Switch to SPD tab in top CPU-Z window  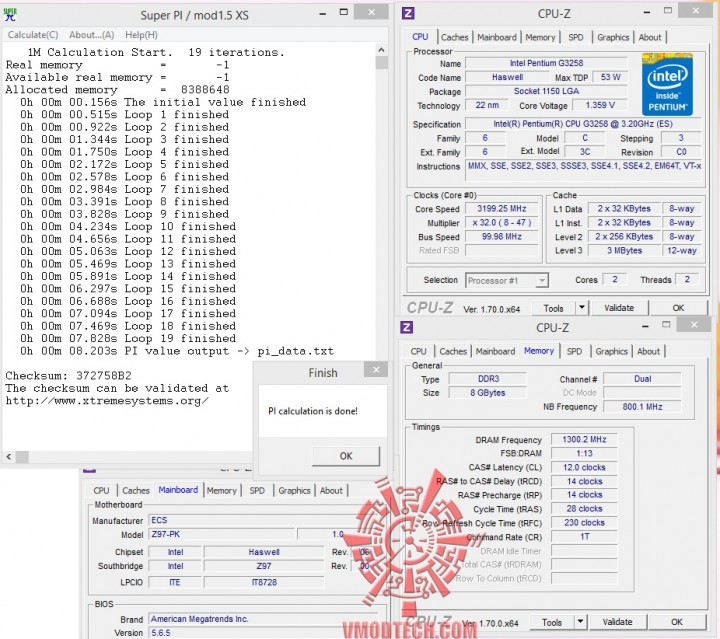pyautogui.click(x=575, y=37)
